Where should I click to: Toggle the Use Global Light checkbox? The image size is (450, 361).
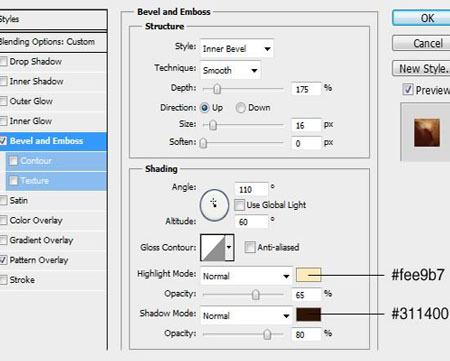tap(239, 205)
